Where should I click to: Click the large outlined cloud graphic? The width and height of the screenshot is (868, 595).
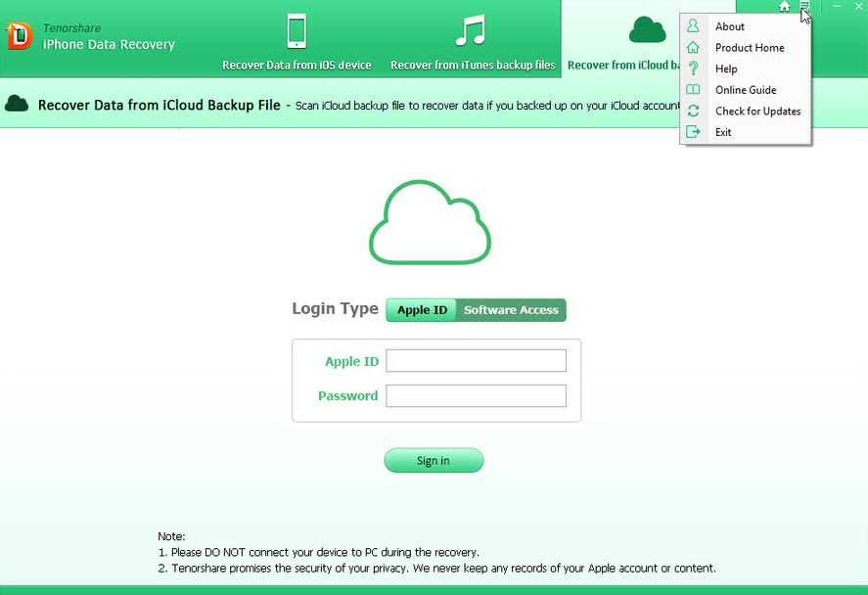coord(431,222)
